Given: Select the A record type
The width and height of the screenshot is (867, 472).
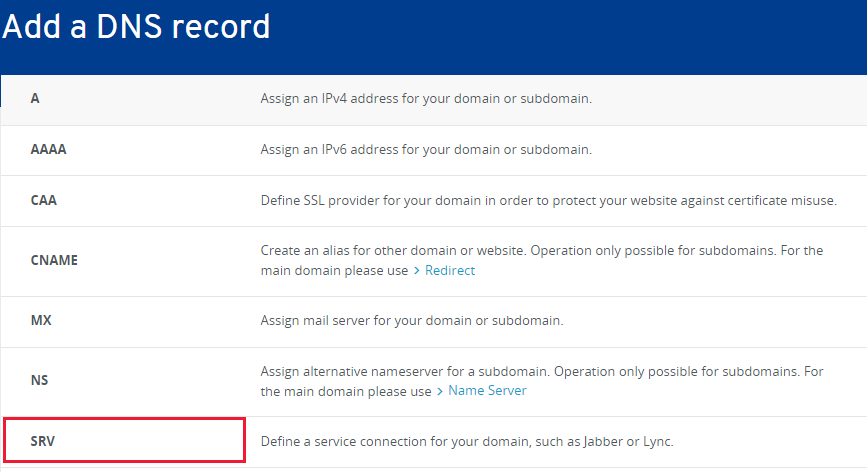Looking at the screenshot, I should pyautogui.click(x=434, y=99).
